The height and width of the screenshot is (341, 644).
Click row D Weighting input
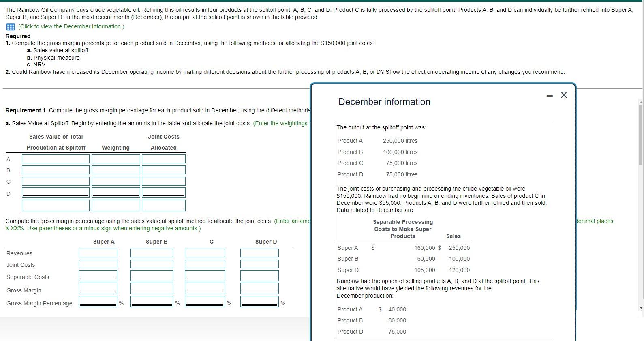(x=116, y=193)
